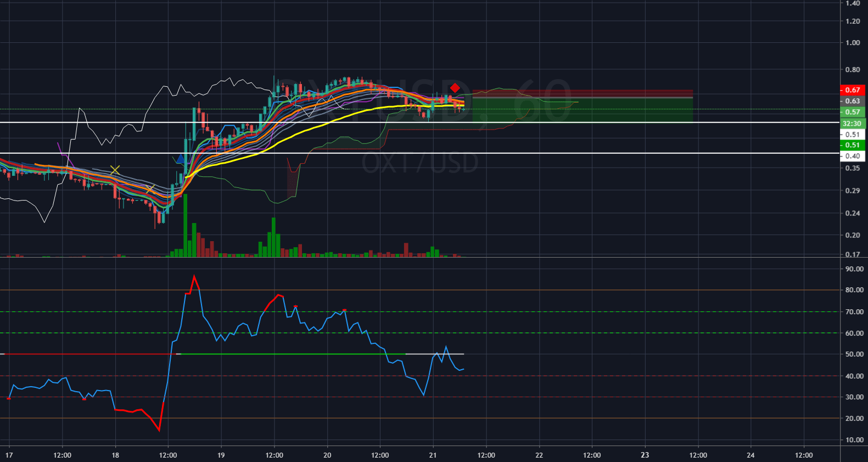Select the red 0.67 price label
868x462 pixels.
tap(852, 90)
